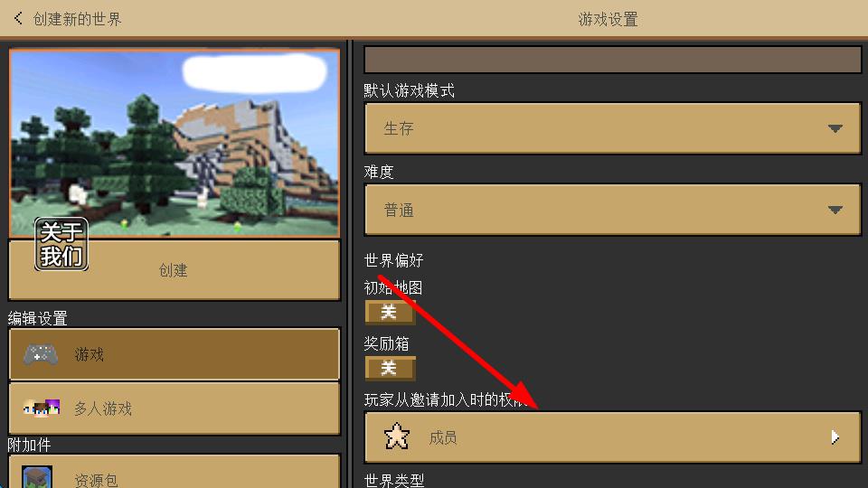Select the 多人游戏 settings tab
The image size is (868, 488).
(x=175, y=408)
